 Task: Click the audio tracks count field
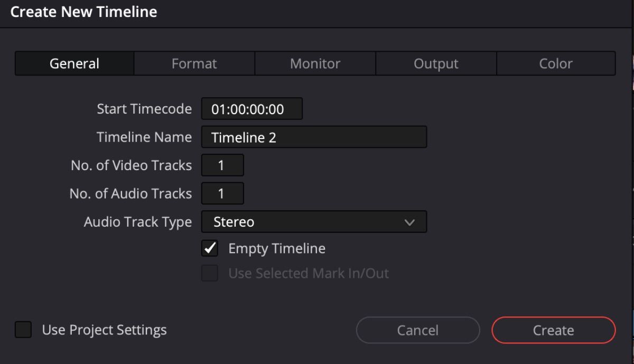click(x=222, y=194)
